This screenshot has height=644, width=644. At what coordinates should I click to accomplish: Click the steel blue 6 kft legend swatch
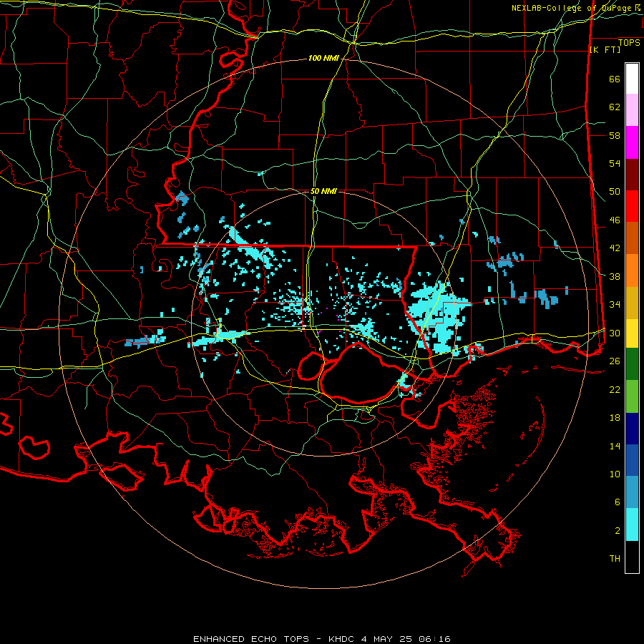632,492
